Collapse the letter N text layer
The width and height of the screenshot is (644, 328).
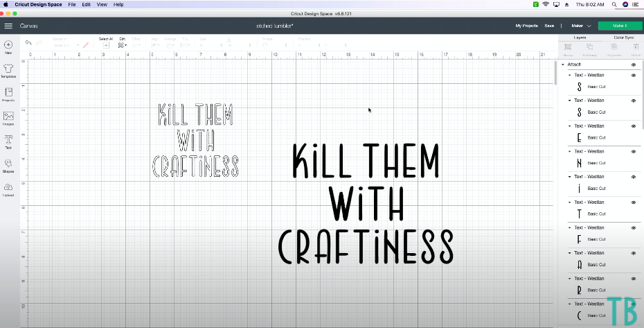pos(570,151)
